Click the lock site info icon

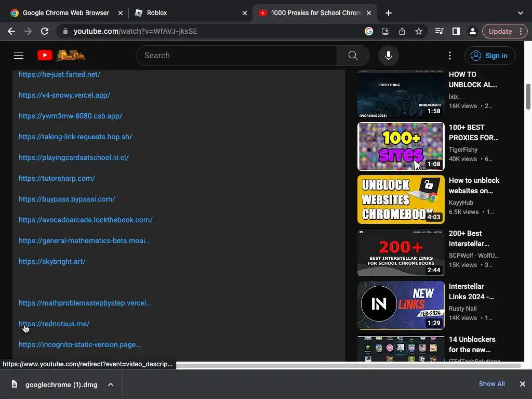pos(65,31)
